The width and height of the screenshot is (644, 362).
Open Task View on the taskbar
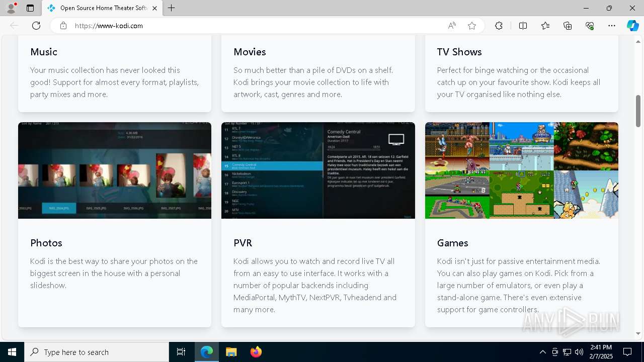(x=181, y=352)
